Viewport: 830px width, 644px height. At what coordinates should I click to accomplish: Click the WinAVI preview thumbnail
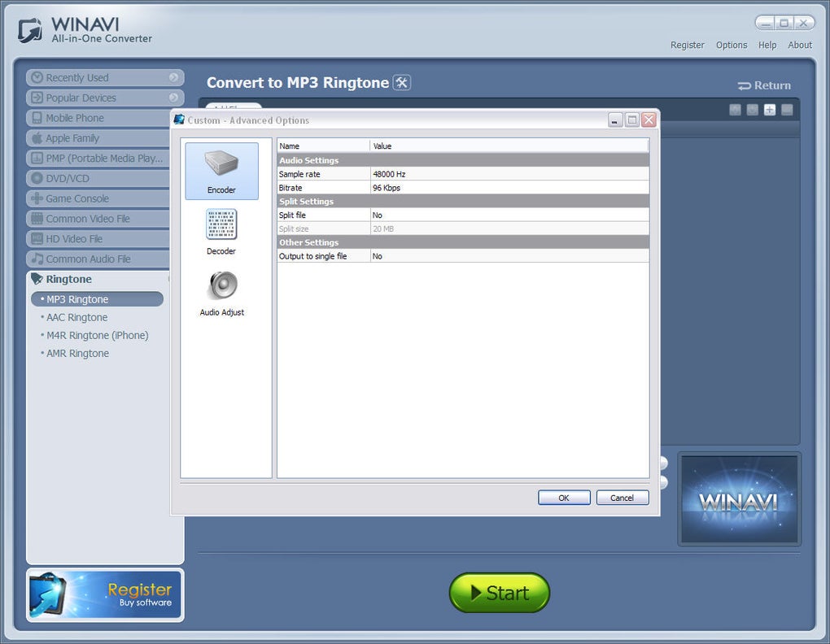click(x=739, y=499)
